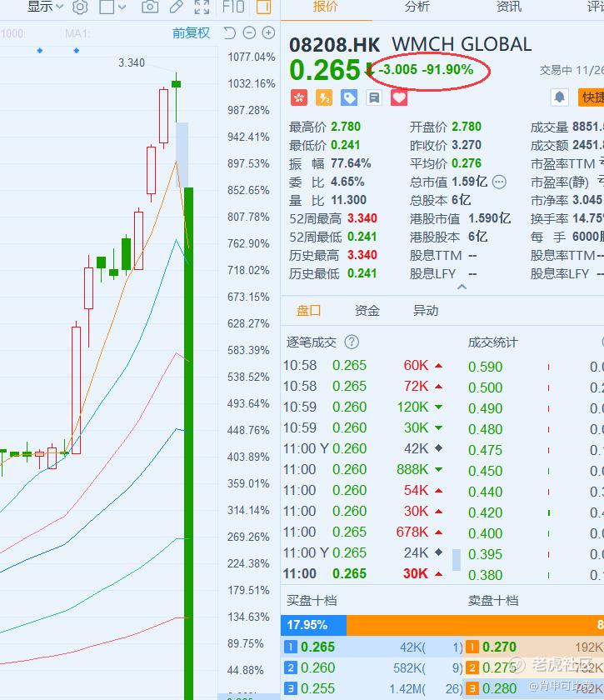Select bid level 1 at 0.265
604x700 pixels.
click(x=372, y=647)
